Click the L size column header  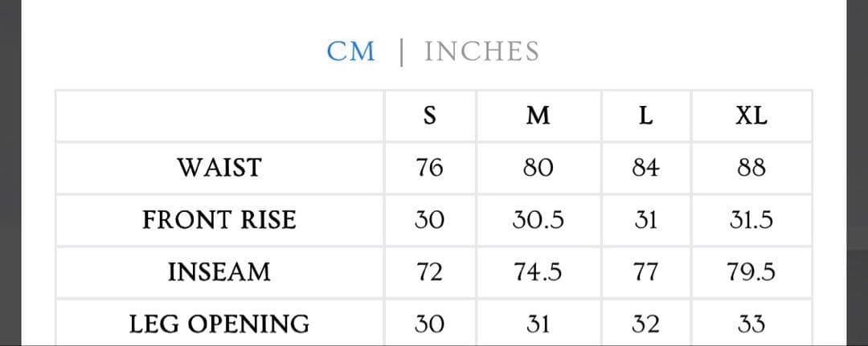click(645, 116)
